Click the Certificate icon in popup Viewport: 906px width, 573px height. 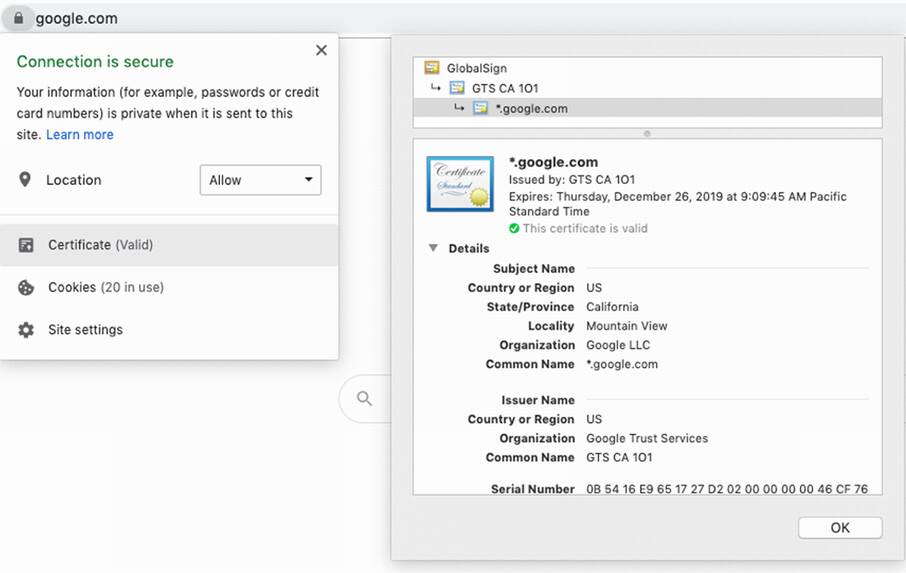tap(26, 245)
